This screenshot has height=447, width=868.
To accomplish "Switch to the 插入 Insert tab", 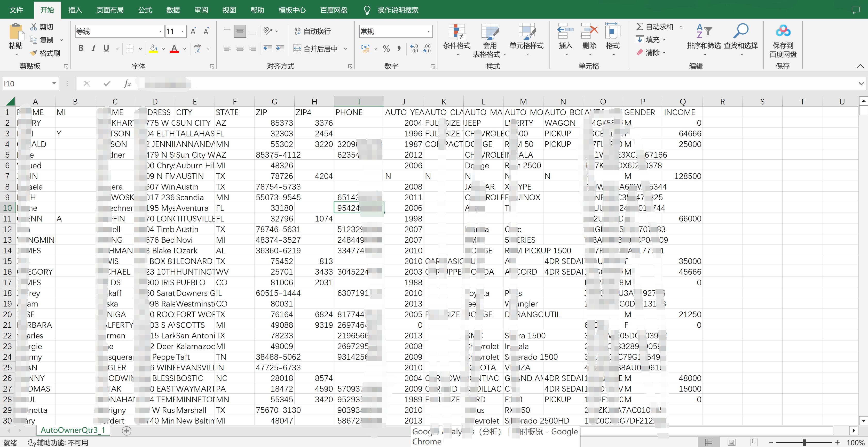I will click(75, 10).
